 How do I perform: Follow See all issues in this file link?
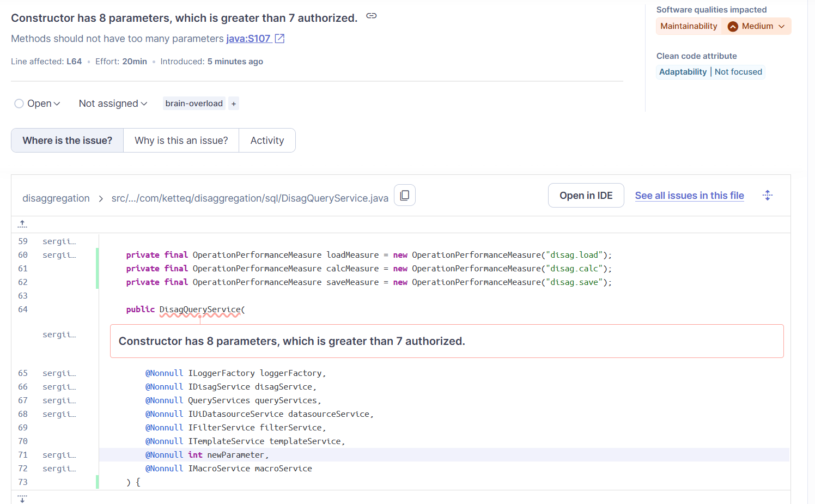(x=689, y=196)
